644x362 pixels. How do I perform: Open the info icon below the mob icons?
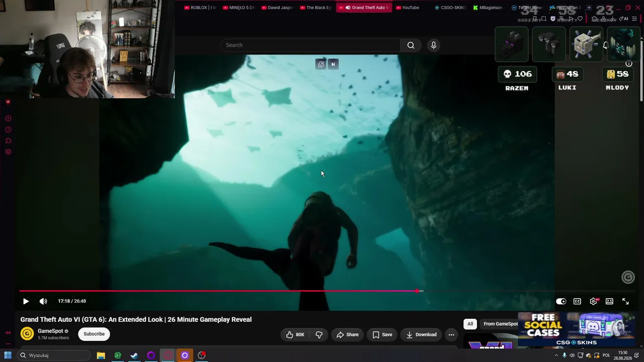click(628, 64)
